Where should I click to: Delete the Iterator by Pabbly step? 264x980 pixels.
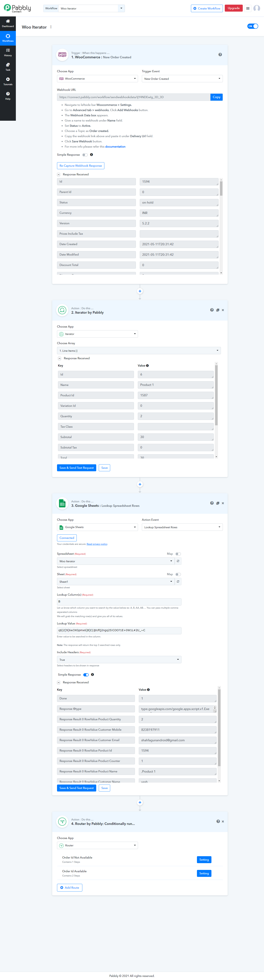click(223, 310)
